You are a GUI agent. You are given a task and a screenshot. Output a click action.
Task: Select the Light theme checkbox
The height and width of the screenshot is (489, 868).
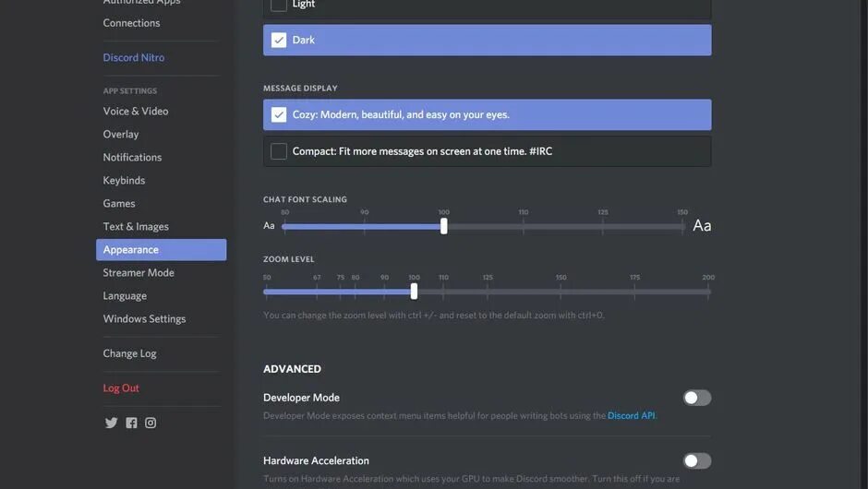[279, 5]
